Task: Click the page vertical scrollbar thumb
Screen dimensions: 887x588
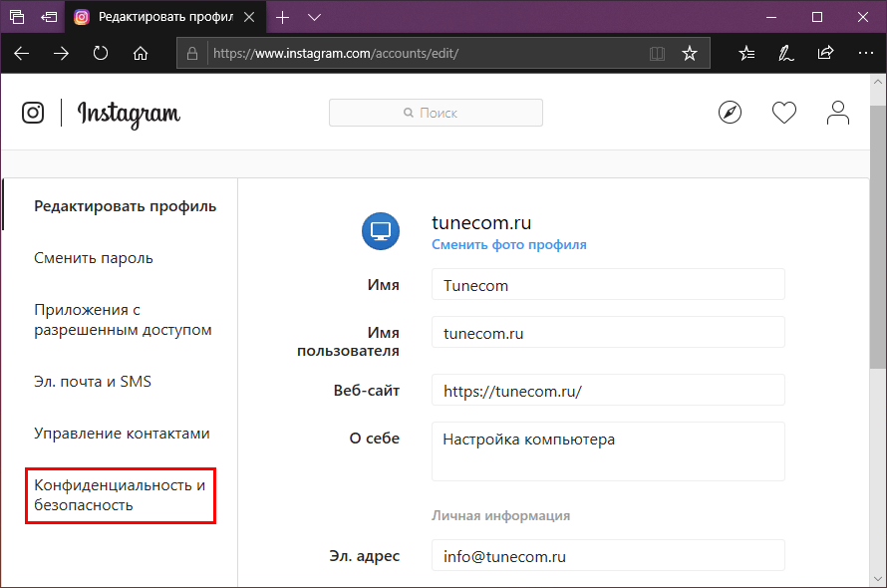Action: pos(878,236)
